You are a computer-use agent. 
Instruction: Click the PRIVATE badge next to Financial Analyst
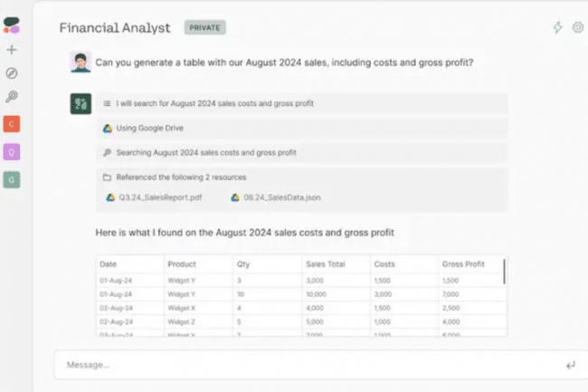click(x=204, y=28)
